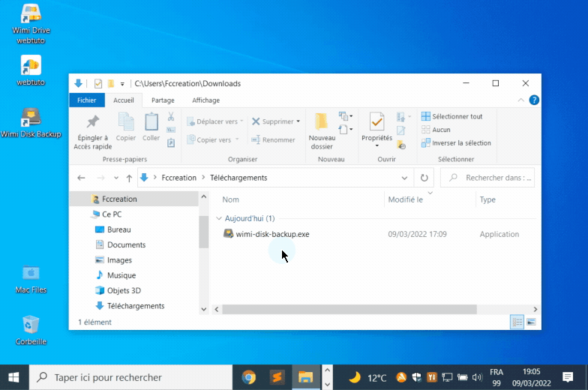This screenshot has width=588, height=390.
Task: Expand the address bar history dropdown
Action: (404, 178)
